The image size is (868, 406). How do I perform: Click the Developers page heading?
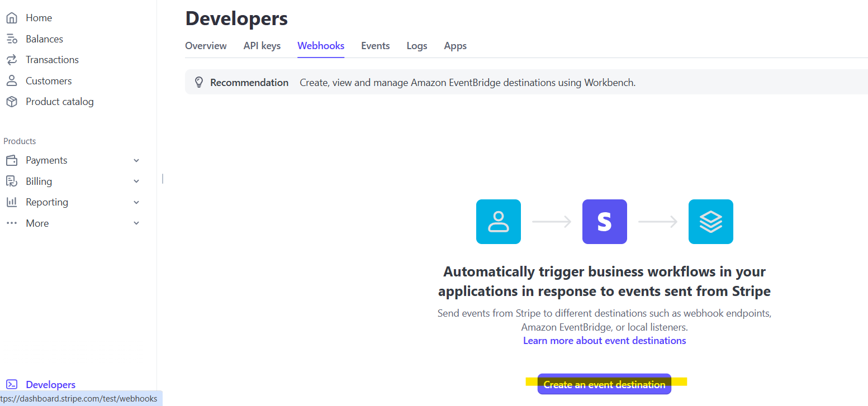236,18
